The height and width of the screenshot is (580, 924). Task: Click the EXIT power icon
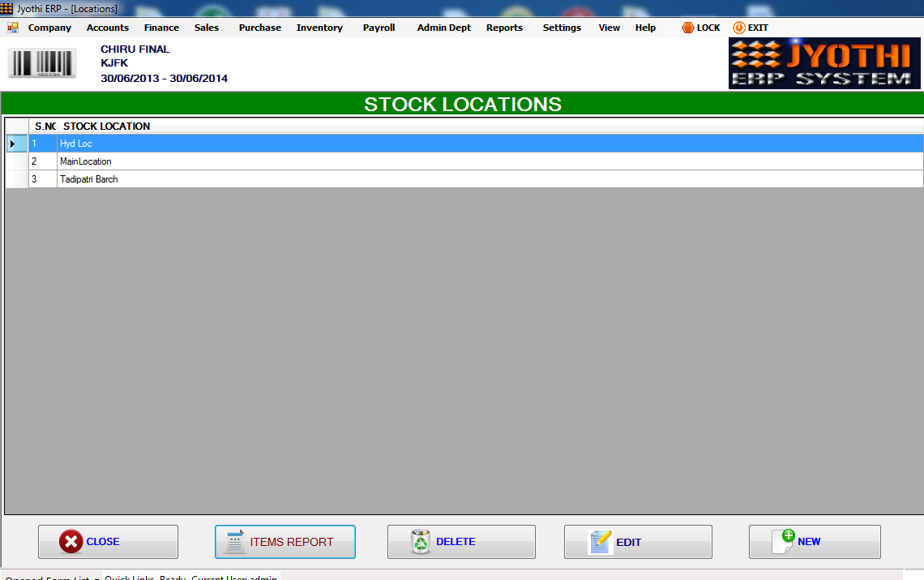click(x=738, y=27)
